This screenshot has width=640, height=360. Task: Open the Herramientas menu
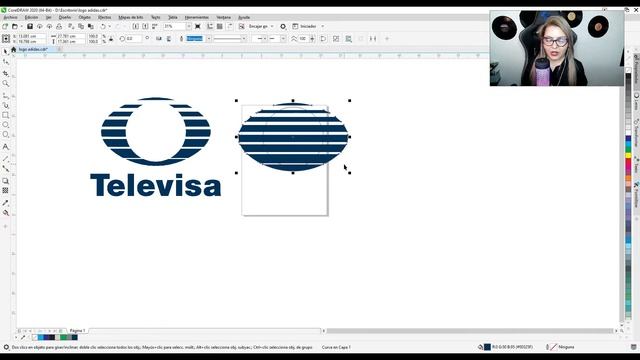coord(197,18)
